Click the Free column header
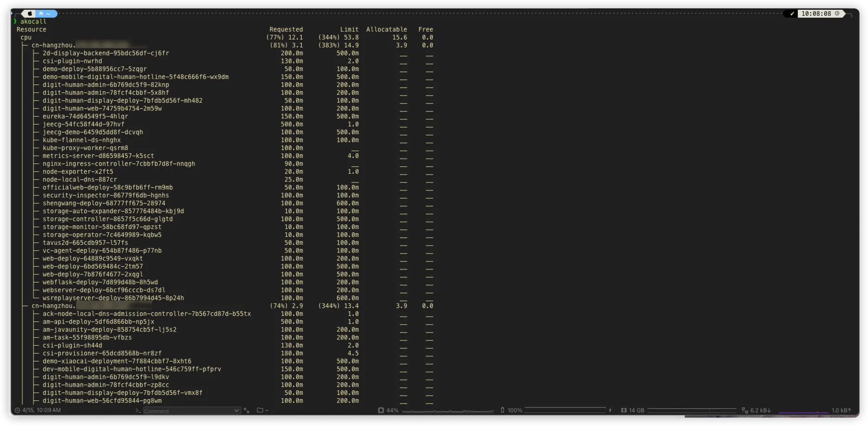868x426 pixels. [x=425, y=29]
